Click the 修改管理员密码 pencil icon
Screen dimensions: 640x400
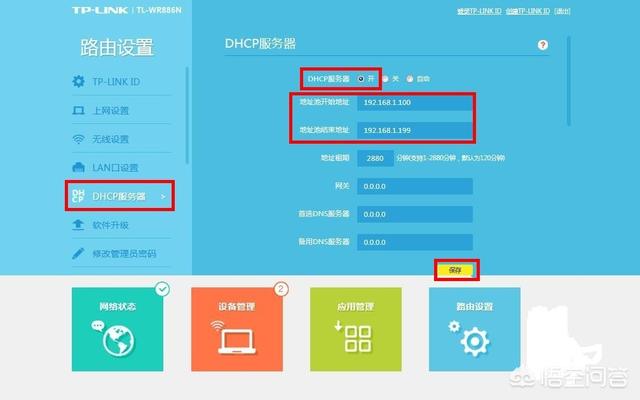78,254
